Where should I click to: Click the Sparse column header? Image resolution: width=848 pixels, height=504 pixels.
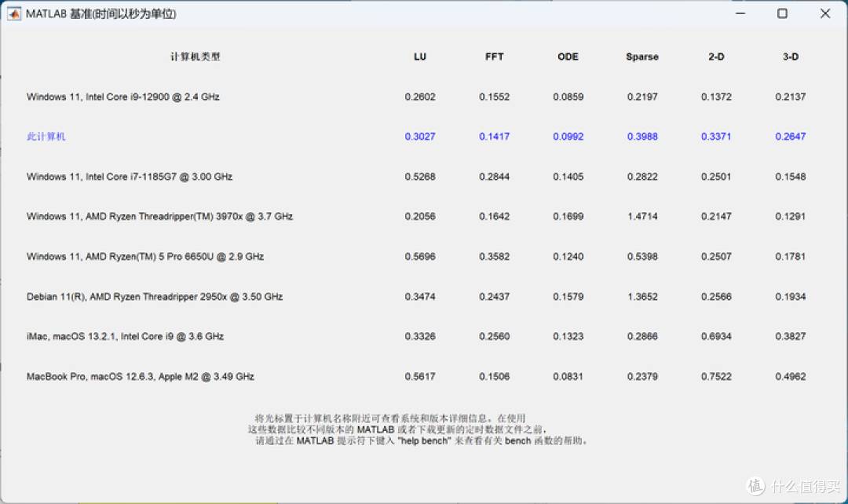[x=642, y=57]
